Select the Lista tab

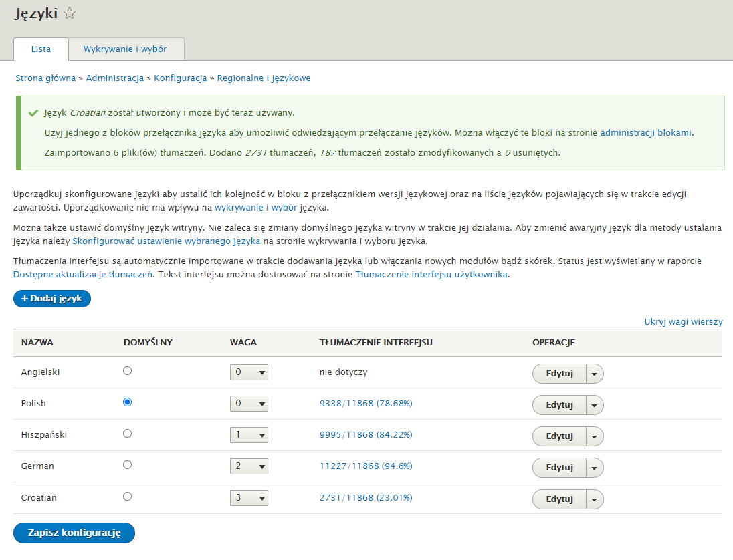pos(41,49)
